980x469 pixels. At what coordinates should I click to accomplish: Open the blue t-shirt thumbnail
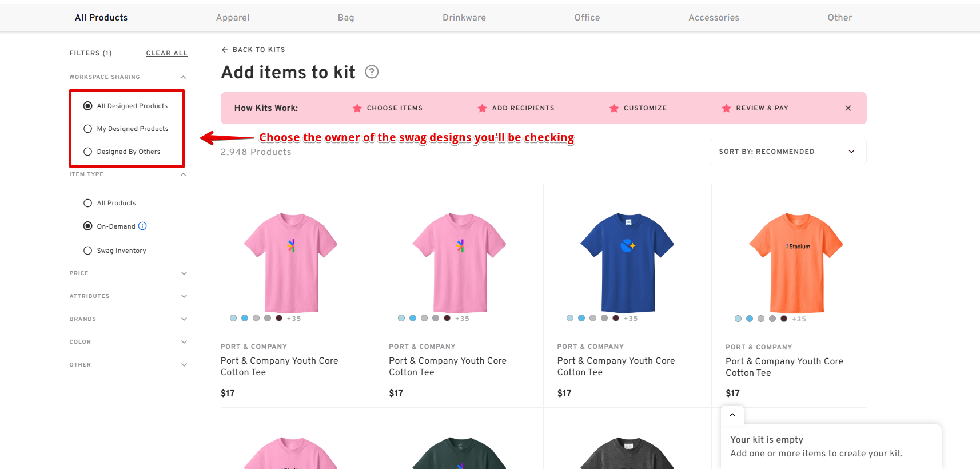click(x=627, y=263)
